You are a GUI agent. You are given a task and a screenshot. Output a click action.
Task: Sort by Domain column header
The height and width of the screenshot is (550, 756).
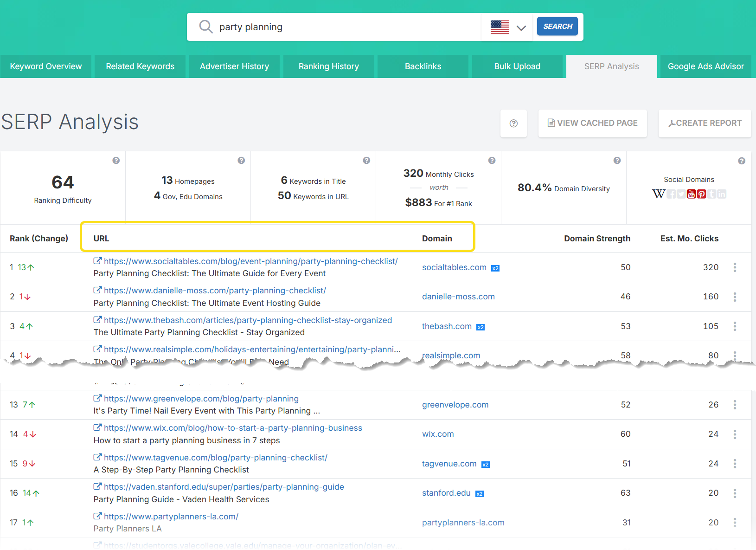point(437,239)
